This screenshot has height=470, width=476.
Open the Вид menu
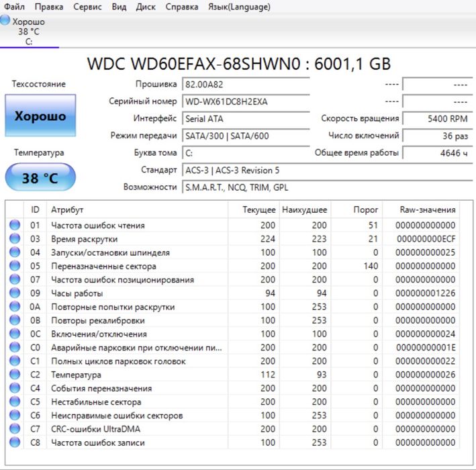point(119,7)
